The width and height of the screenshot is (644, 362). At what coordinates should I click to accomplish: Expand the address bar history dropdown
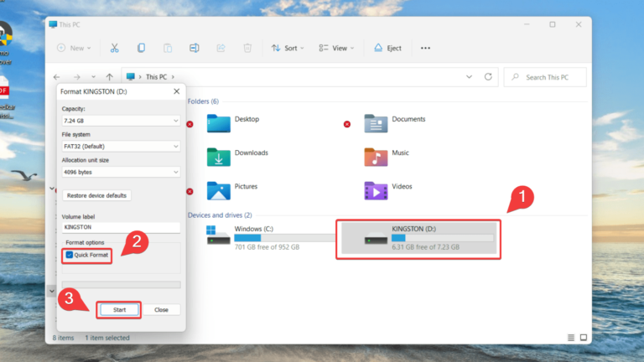tap(469, 77)
